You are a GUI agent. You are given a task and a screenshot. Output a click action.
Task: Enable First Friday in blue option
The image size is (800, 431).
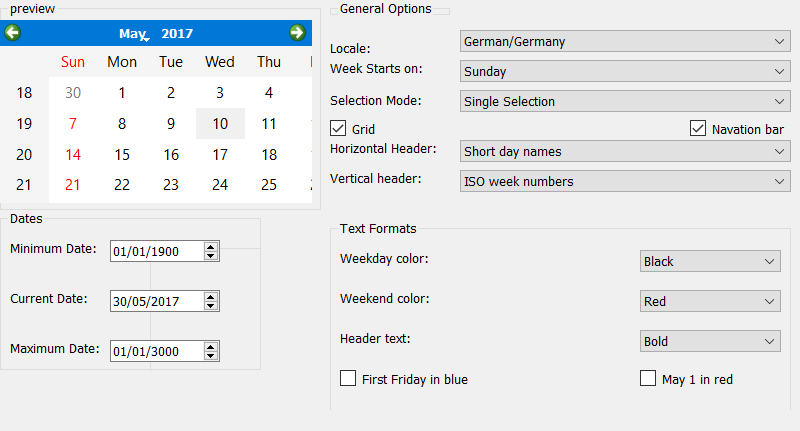coord(349,379)
